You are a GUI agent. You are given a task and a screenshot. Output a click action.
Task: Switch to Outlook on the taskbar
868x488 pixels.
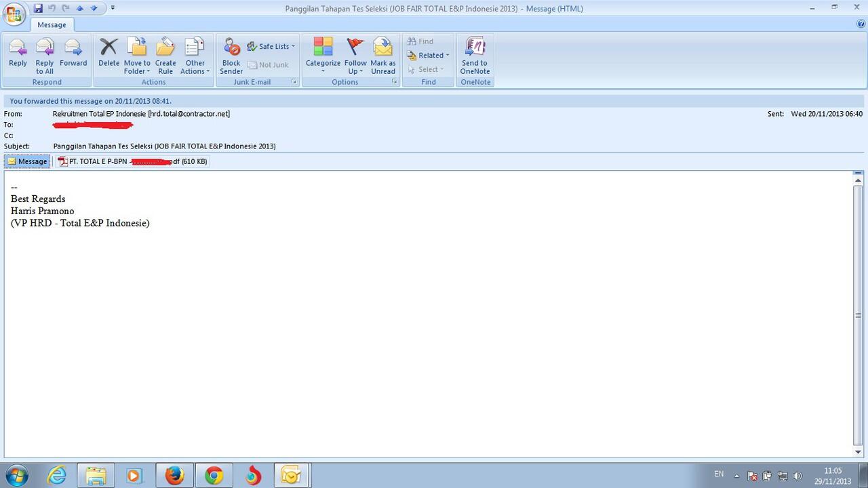click(x=292, y=476)
